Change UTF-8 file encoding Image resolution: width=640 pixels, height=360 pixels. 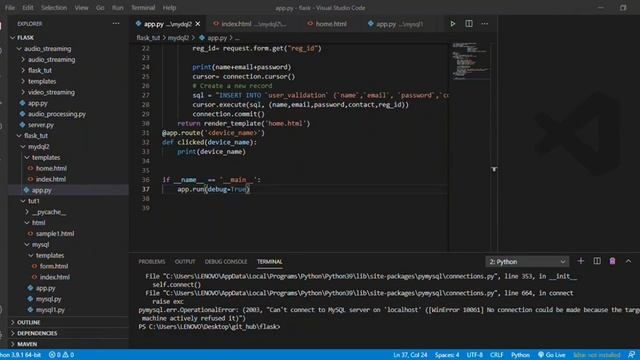[475, 355]
